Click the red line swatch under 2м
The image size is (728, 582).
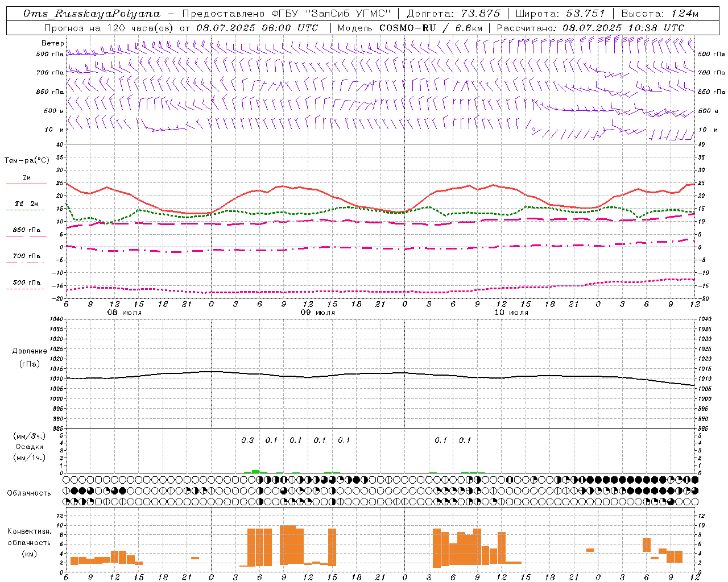point(26,184)
